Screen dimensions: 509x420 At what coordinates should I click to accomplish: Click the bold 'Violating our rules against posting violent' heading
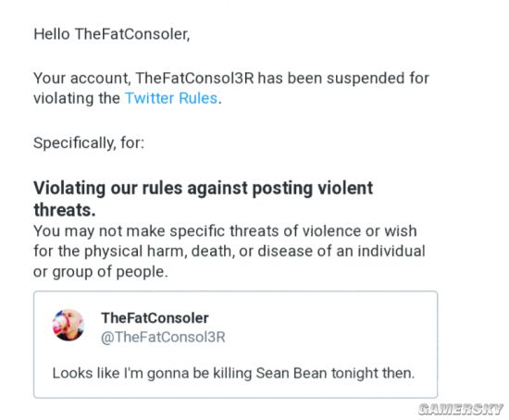tap(204, 188)
